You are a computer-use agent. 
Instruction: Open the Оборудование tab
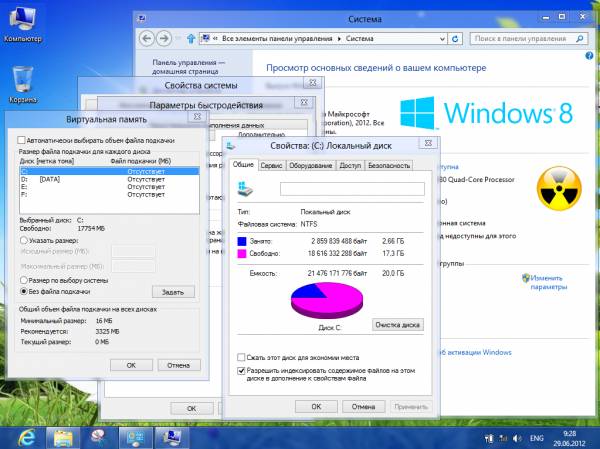pyautogui.click(x=310, y=165)
